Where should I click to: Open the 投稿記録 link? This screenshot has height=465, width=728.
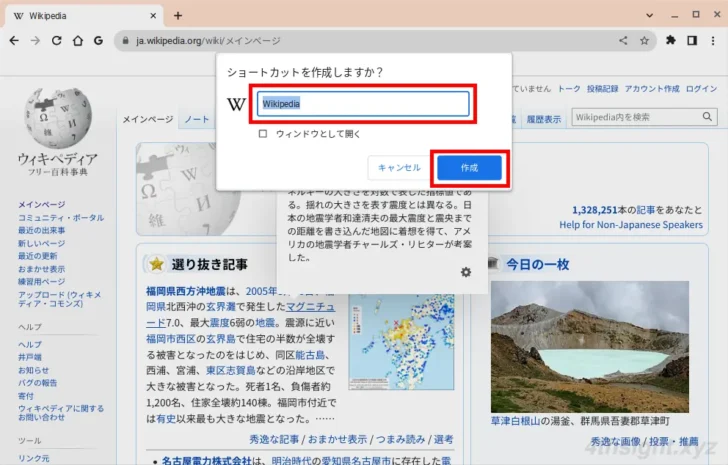click(x=602, y=89)
